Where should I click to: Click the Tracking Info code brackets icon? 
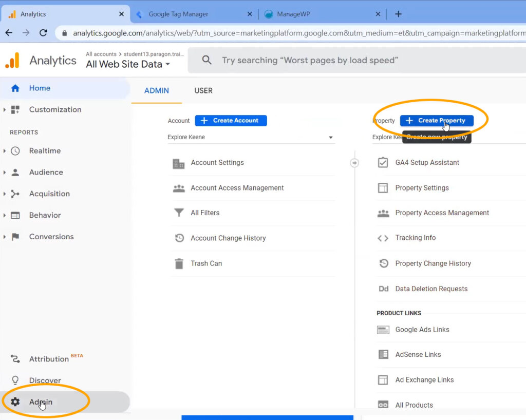coord(383,238)
